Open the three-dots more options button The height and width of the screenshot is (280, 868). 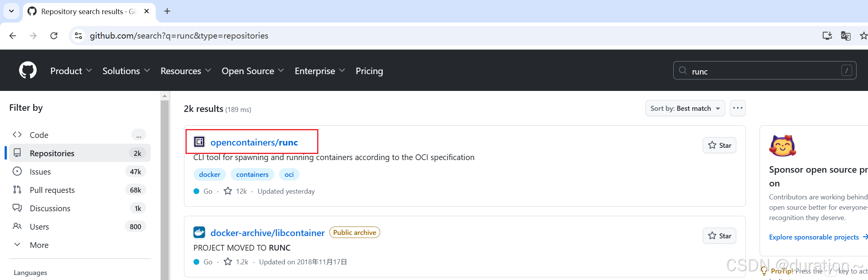[737, 108]
